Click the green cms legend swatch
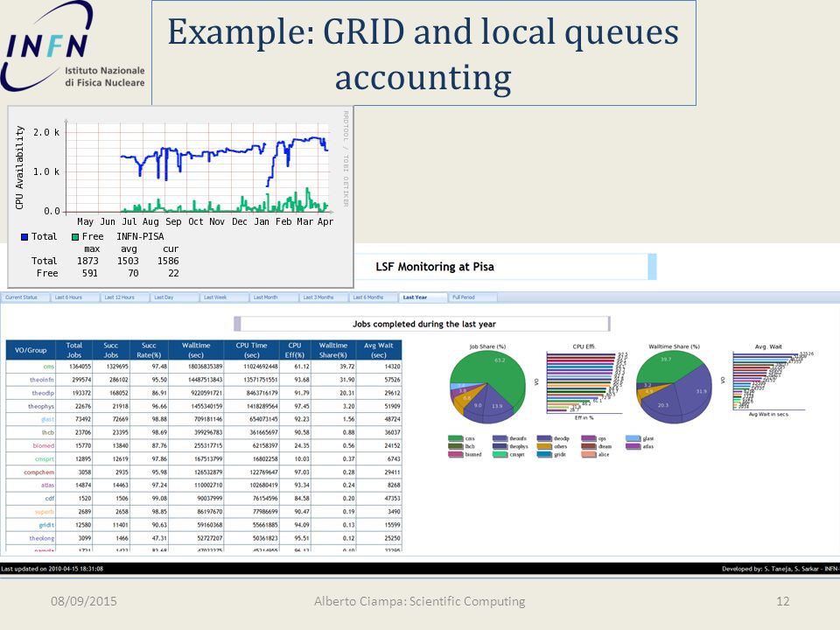The image size is (840, 630). pos(455,438)
